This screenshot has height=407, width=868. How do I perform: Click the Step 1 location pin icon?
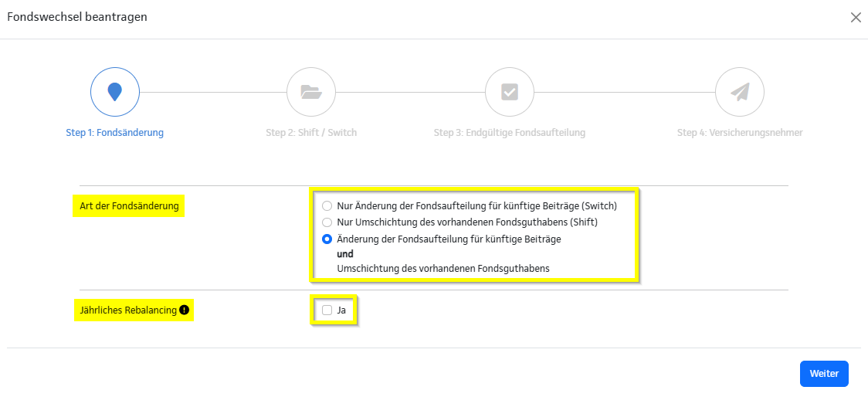coord(115,93)
